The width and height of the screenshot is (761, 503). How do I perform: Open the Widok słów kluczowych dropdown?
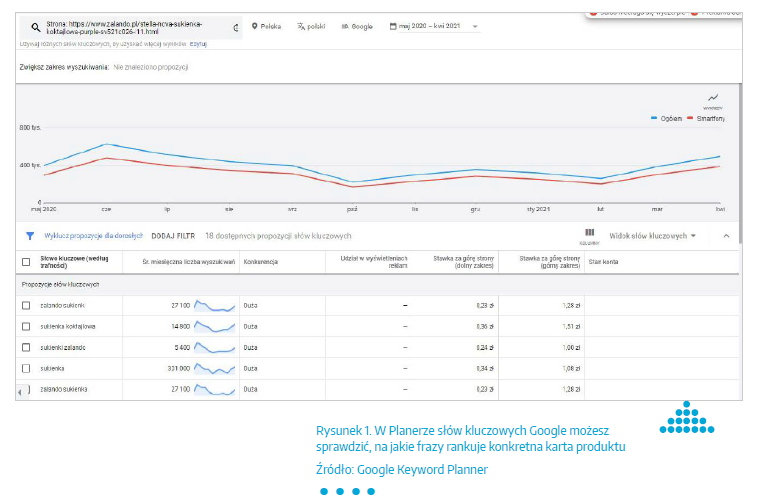click(652, 236)
